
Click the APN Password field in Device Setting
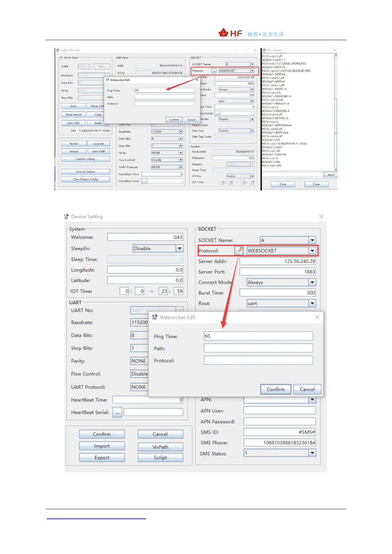(x=280, y=421)
